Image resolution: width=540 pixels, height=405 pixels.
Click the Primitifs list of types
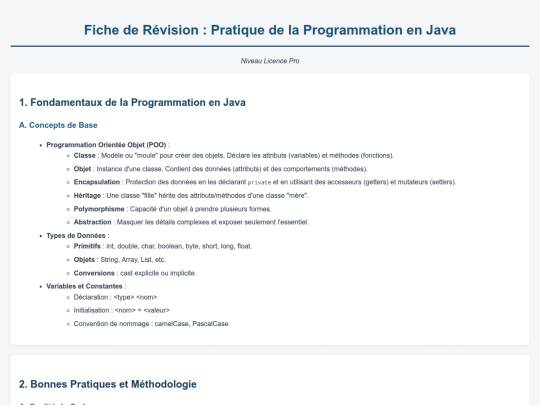[163, 246]
